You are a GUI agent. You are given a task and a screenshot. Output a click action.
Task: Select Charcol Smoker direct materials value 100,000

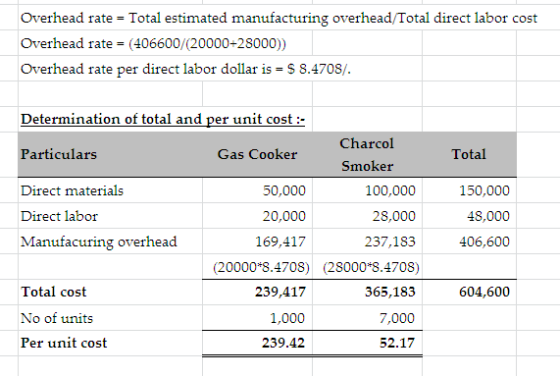(390, 190)
